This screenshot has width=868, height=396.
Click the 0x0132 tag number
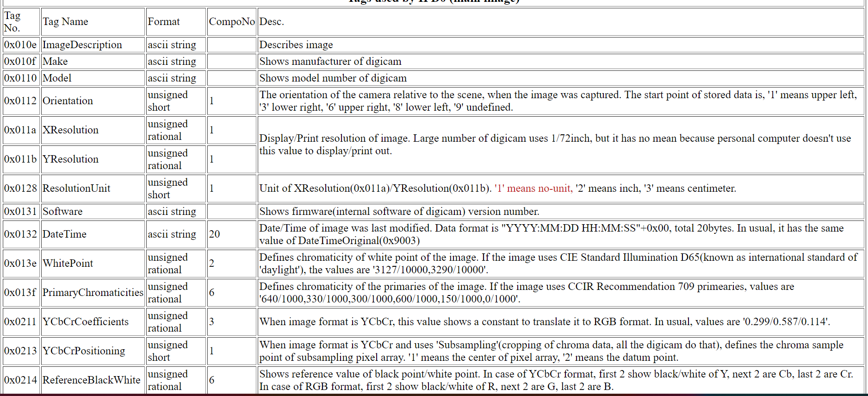coord(20,234)
